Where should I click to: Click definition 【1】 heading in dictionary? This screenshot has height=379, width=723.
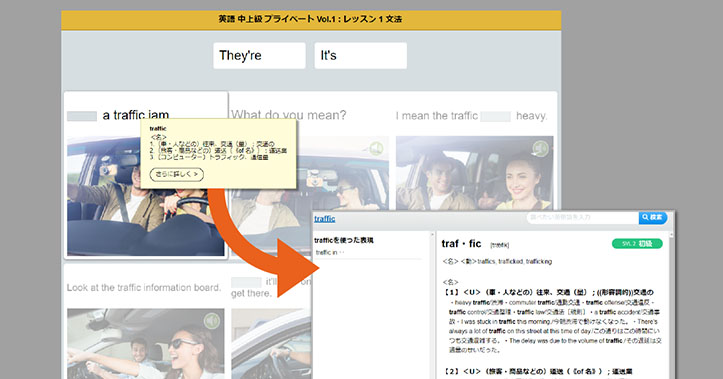coord(549,292)
